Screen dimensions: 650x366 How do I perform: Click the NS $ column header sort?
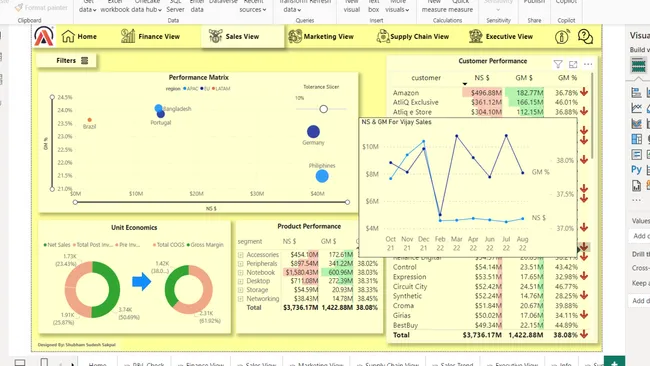[482, 78]
